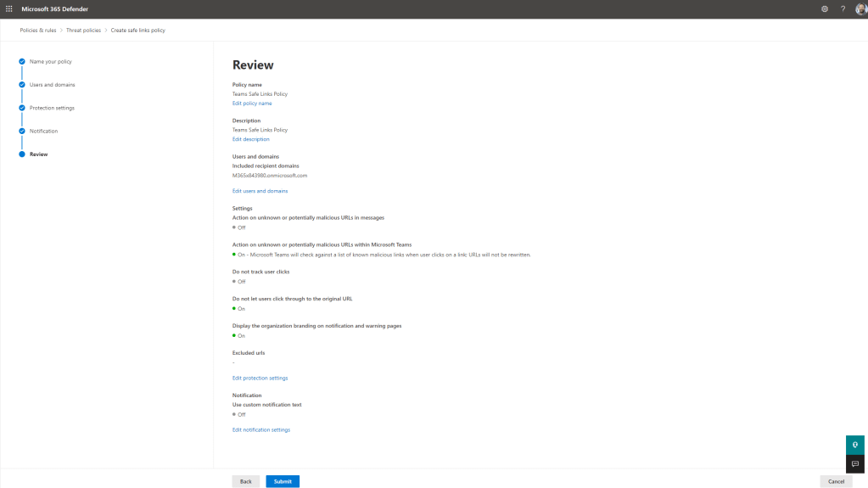Click the Protection settings step checkmark
The height and width of the screenshot is (488, 868).
pyautogui.click(x=22, y=108)
